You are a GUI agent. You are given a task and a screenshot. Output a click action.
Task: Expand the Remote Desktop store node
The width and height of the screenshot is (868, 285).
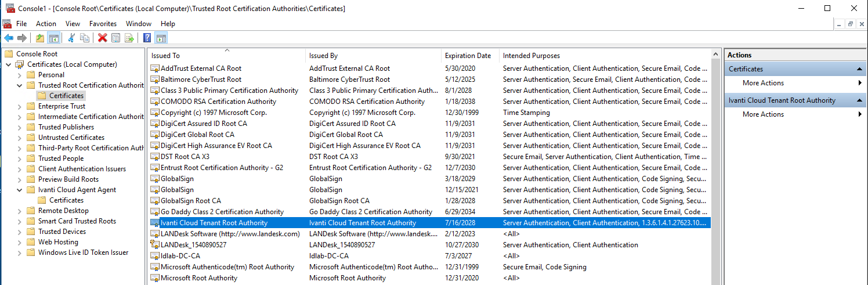click(19, 211)
